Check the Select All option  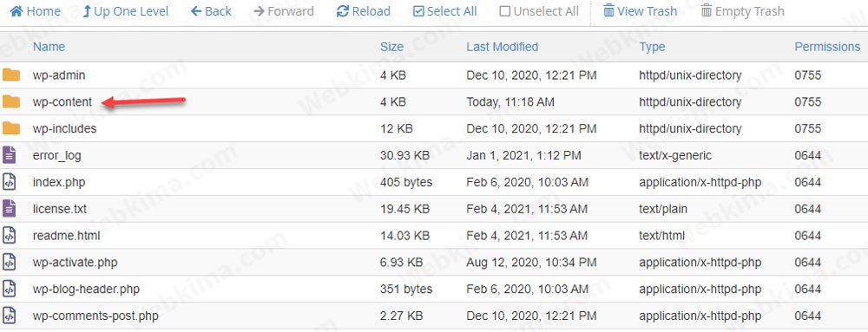[x=445, y=11]
